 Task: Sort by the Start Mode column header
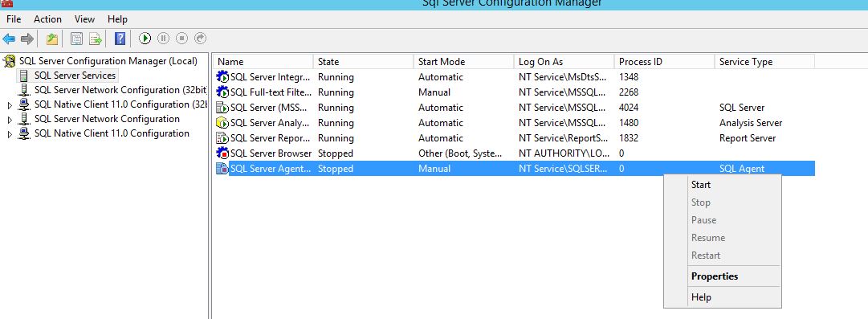[463, 62]
